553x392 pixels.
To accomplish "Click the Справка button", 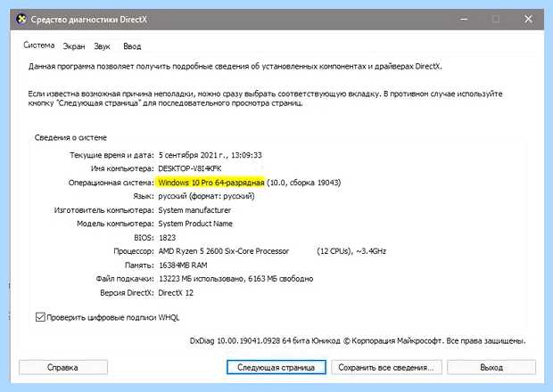I will click(63, 367).
